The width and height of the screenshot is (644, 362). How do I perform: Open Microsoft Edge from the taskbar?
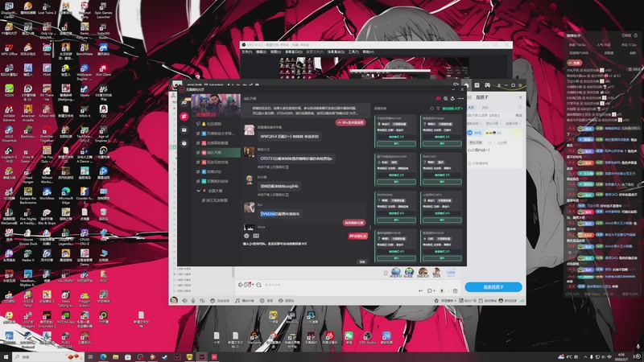point(103,356)
